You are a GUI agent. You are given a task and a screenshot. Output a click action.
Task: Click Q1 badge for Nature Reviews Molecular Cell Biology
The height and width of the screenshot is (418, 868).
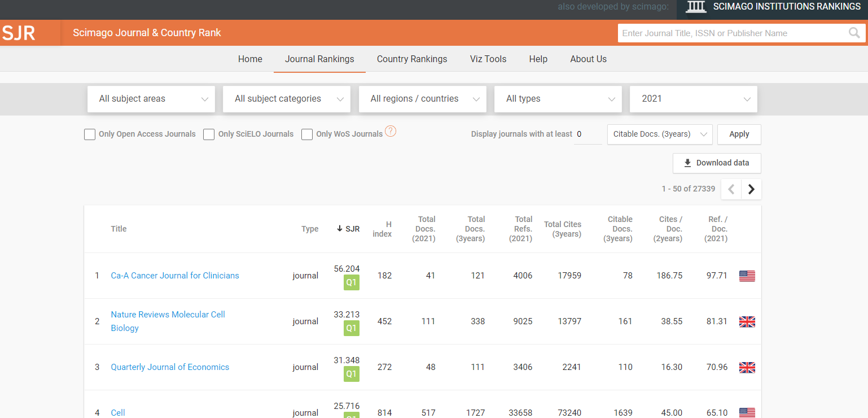(x=352, y=328)
